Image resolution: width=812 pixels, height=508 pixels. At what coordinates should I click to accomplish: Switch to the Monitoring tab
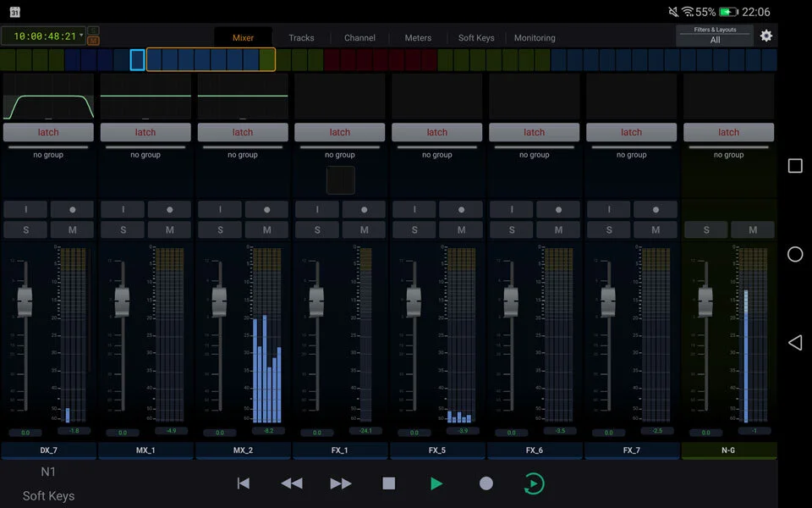534,37
